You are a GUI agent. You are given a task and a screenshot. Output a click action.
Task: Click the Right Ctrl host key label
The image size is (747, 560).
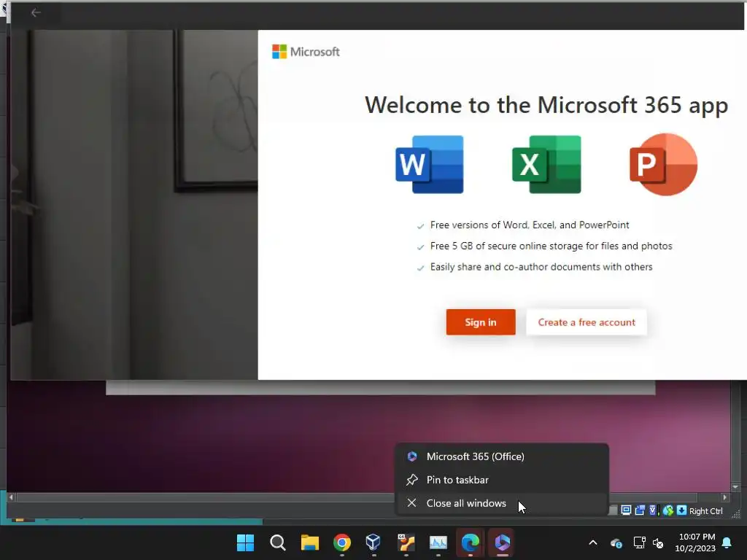coord(706,511)
